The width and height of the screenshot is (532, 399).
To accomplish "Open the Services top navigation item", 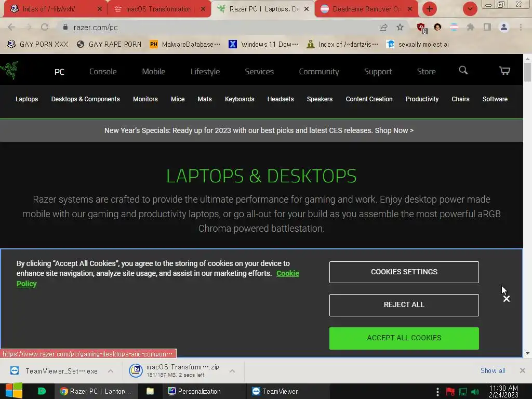I will [x=259, y=72].
